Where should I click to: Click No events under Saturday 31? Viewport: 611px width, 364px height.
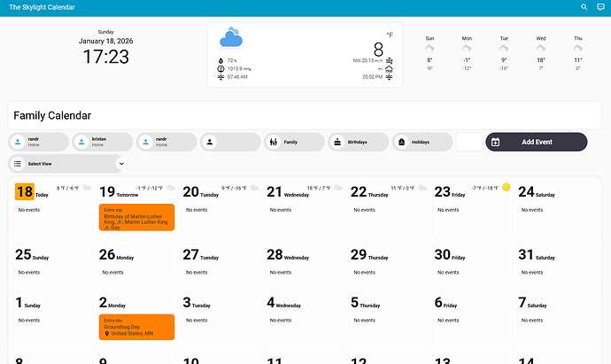(x=532, y=273)
